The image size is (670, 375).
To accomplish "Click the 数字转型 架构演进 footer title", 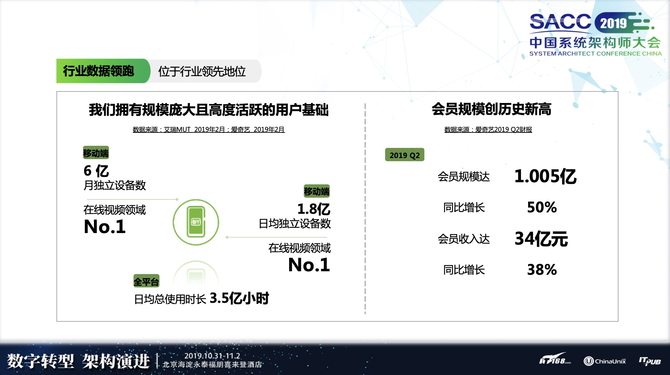I will (78, 361).
